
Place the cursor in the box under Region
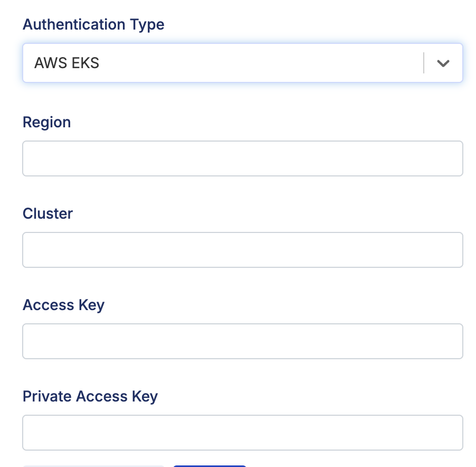tap(242, 158)
